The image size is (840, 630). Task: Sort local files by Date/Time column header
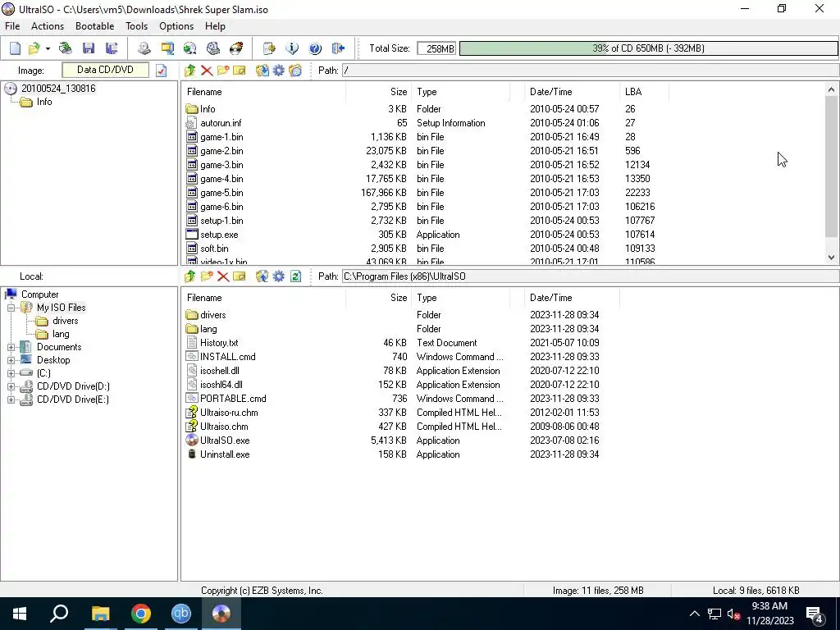pyautogui.click(x=572, y=298)
